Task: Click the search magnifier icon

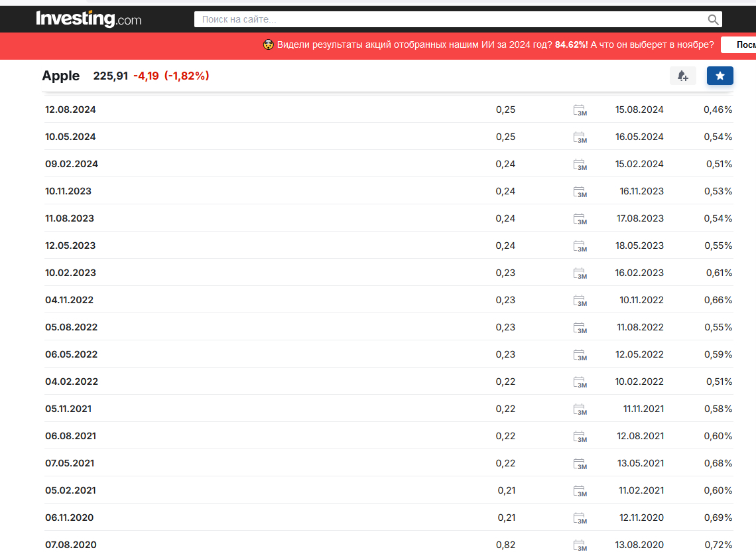Action: tap(713, 19)
